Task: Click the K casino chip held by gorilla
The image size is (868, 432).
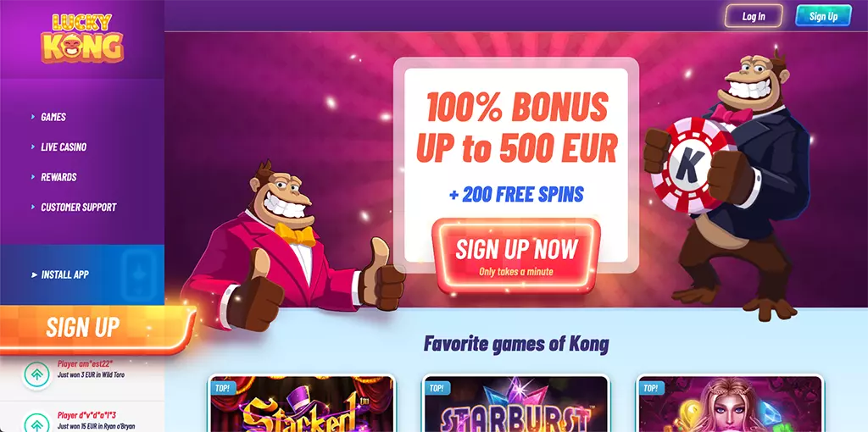Action: coord(688,165)
